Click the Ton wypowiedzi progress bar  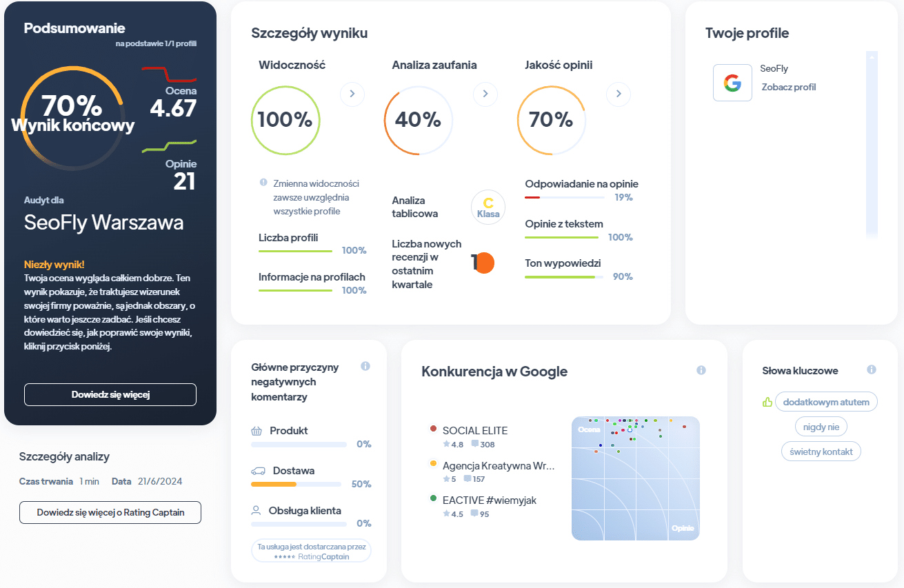pos(564,277)
